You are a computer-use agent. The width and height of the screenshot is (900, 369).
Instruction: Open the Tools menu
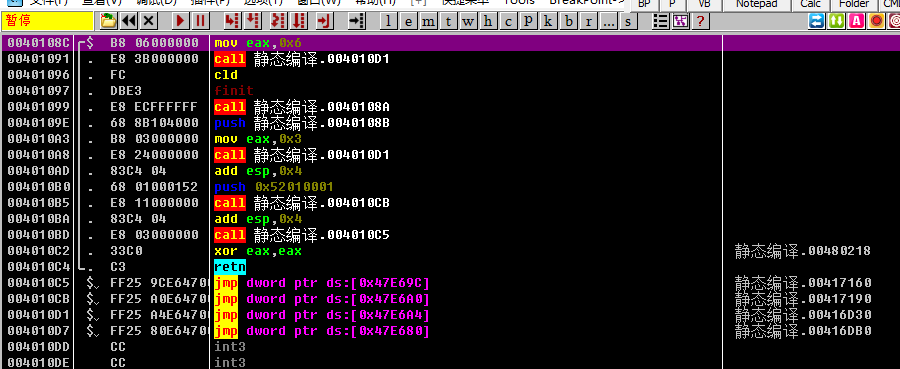pos(519,2)
